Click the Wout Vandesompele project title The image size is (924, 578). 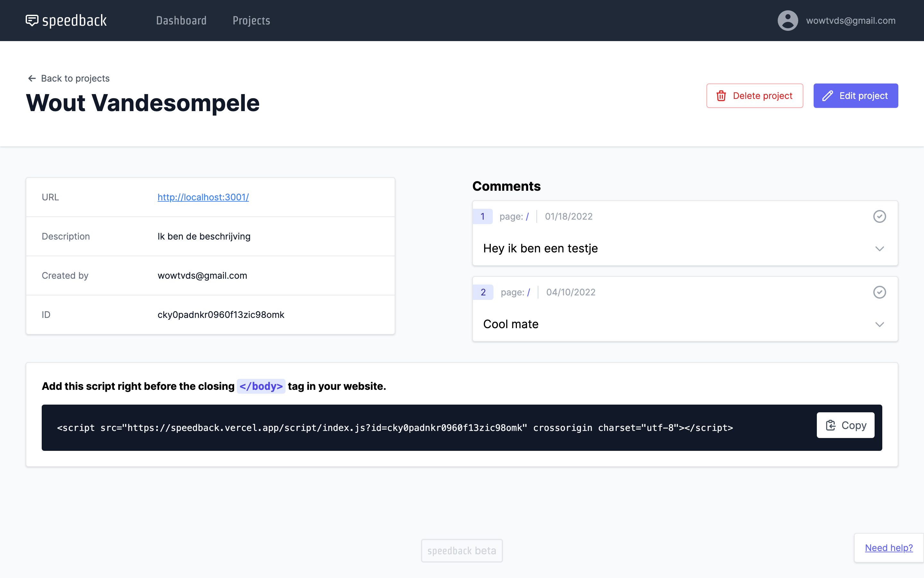click(x=143, y=103)
